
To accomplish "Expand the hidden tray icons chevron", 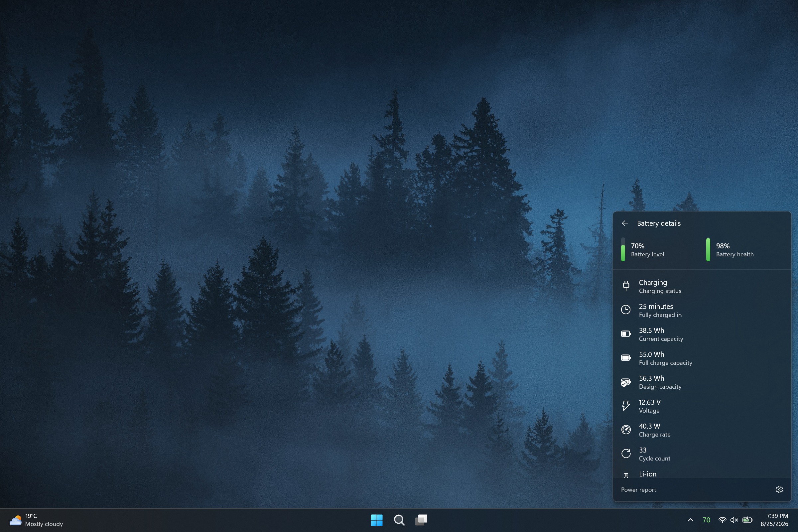I will pyautogui.click(x=691, y=520).
